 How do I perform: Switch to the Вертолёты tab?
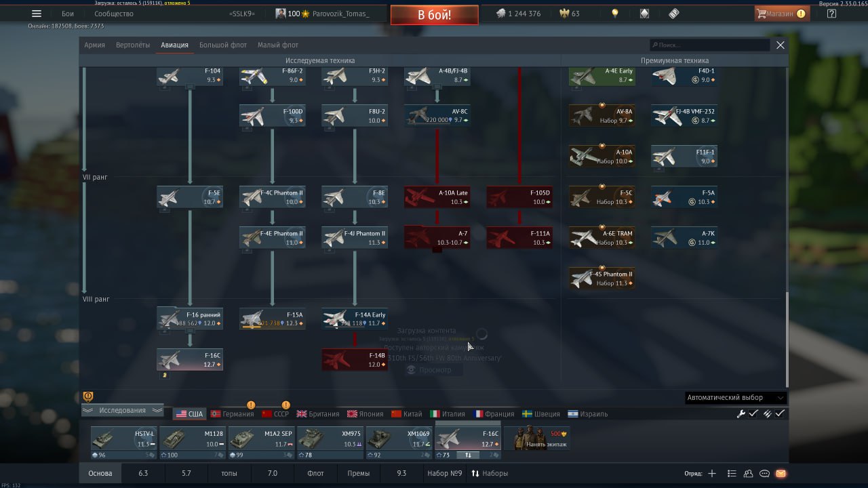point(133,45)
